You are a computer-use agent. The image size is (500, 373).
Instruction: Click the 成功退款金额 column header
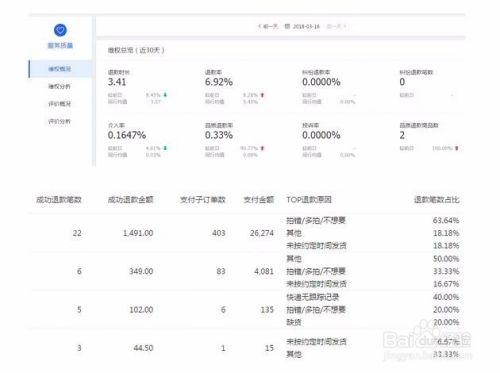(130, 200)
